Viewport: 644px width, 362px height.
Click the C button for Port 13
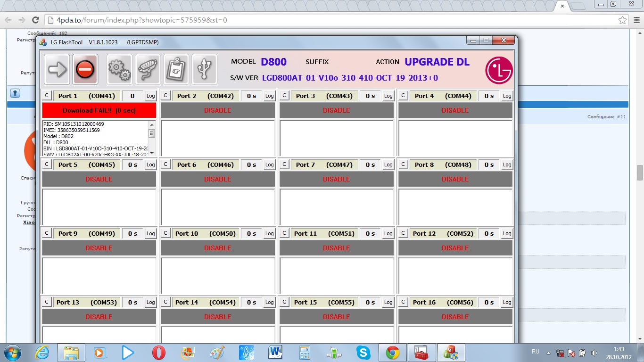pyautogui.click(x=47, y=302)
